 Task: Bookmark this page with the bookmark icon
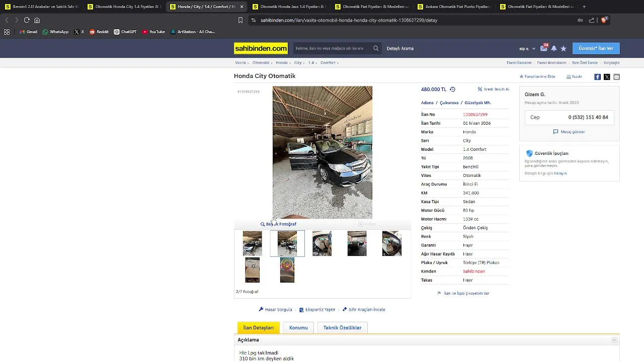click(240, 20)
